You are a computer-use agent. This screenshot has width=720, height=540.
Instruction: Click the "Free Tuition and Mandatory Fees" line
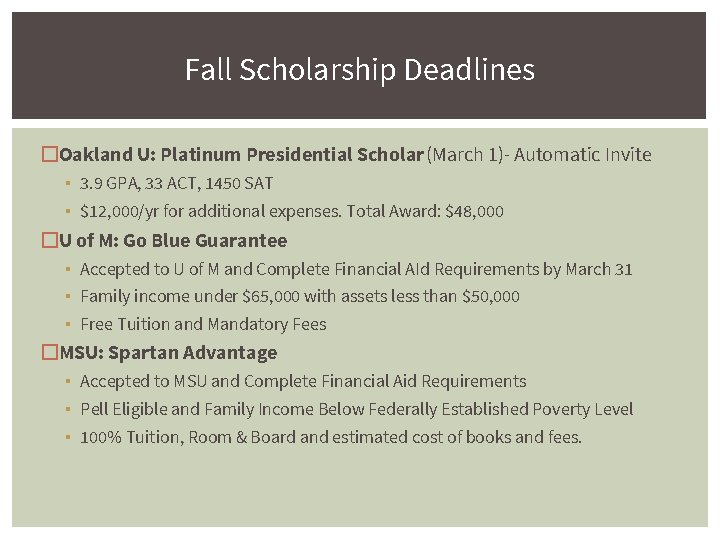point(203,325)
